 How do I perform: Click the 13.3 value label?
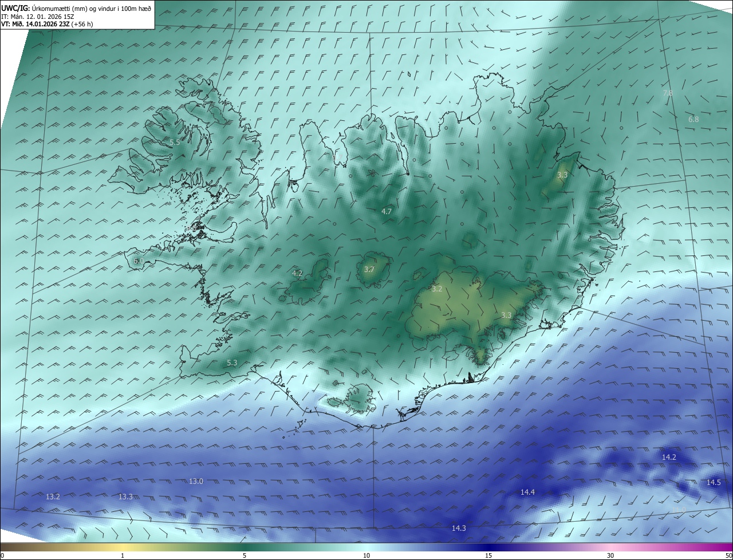(x=125, y=496)
